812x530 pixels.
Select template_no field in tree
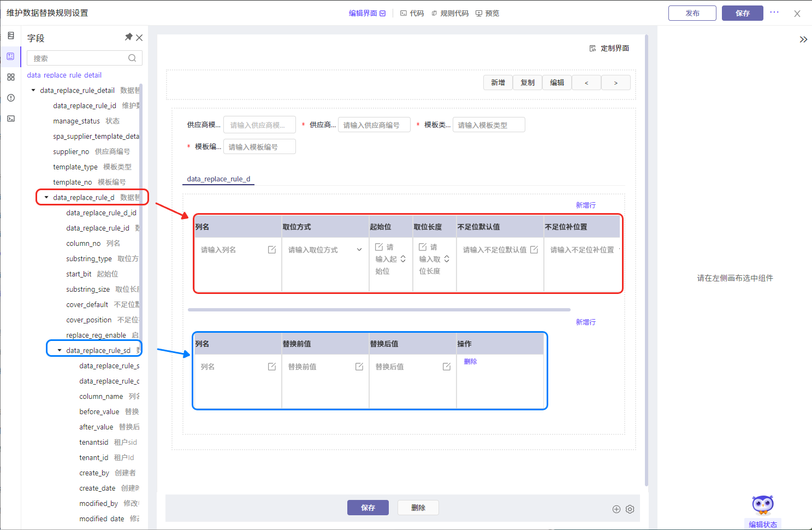(x=90, y=182)
